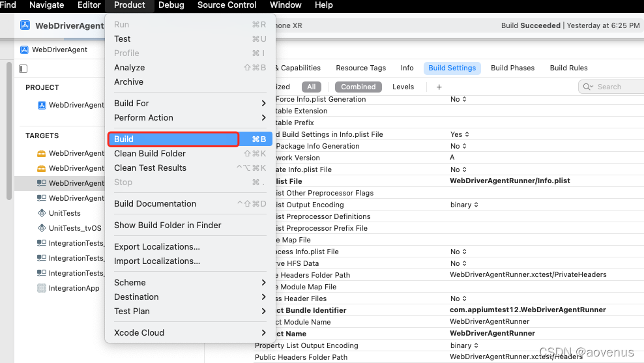Choose Build from Product menu
The width and height of the screenshot is (644, 363).
pyautogui.click(x=189, y=139)
